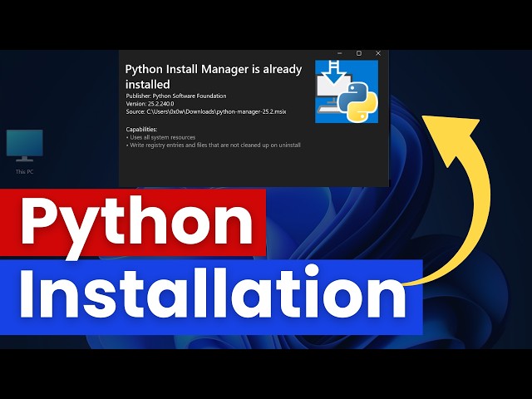The image size is (532, 399).
Task: Click the 'Python Install Manager is already installed' heading
Action: pos(214,76)
